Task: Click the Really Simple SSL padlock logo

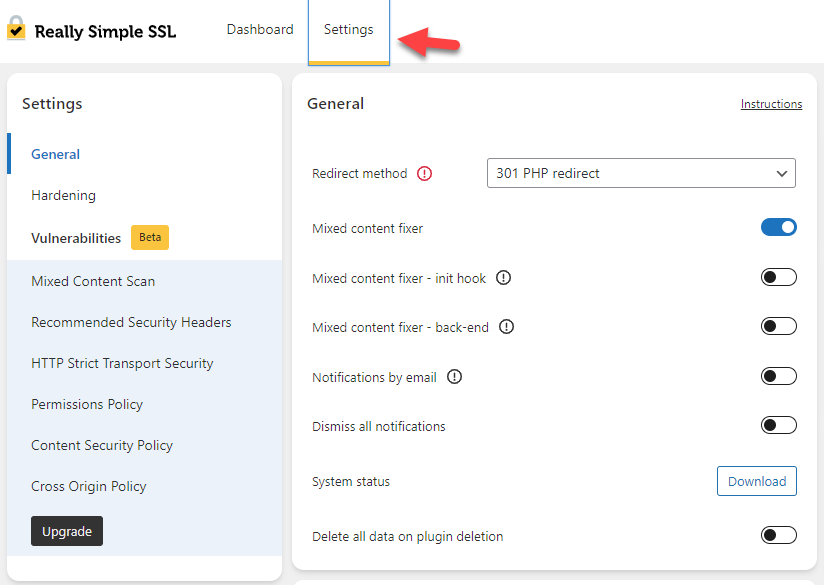Action: click(x=16, y=28)
